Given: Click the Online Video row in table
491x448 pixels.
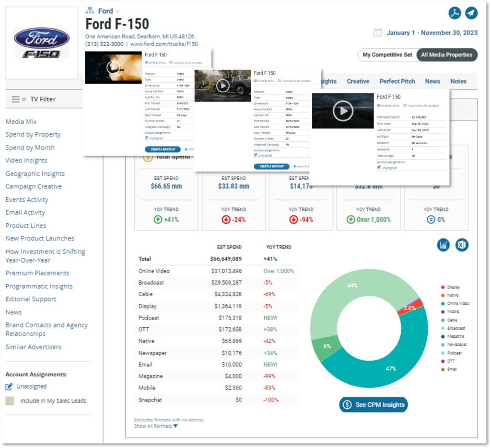Looking at the screenshot, I should click(216, 271).
